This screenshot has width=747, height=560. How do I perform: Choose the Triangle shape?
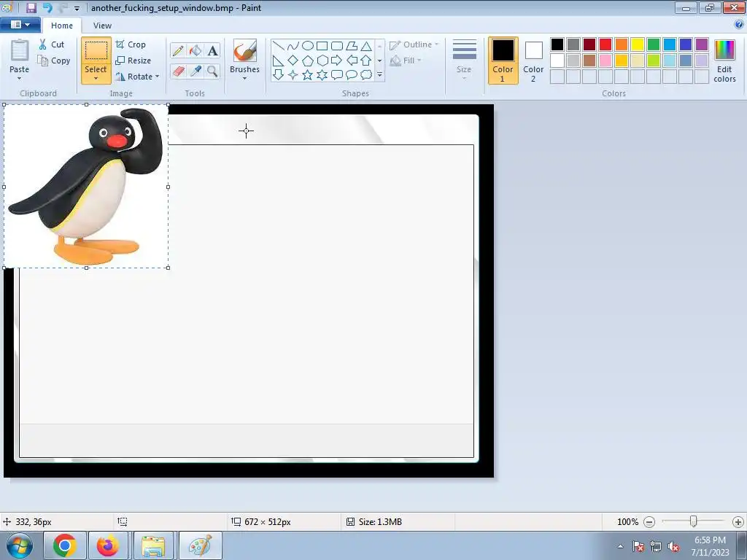tap(366, 46)
